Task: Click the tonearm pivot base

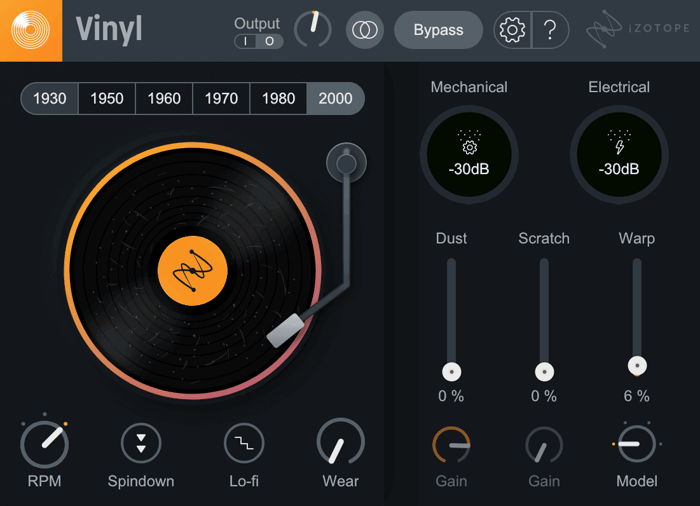Action: pyautogui.click(x=346, y=163)
